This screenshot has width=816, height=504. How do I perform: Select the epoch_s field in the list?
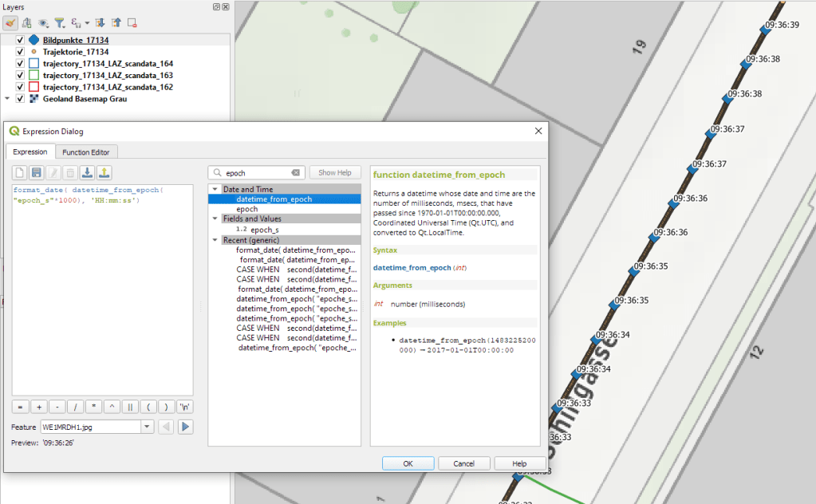tap(265, 230)
